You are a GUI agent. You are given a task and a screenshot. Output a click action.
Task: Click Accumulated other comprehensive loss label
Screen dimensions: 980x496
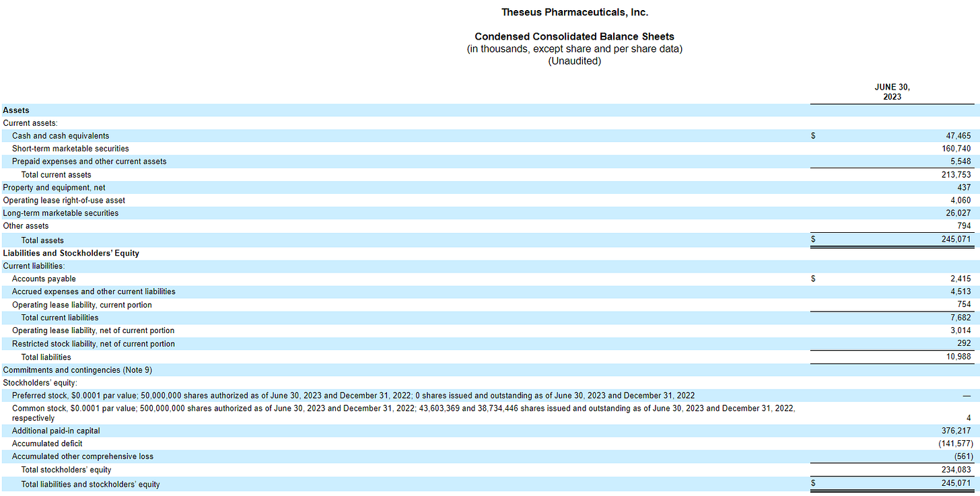coord(83,456)
